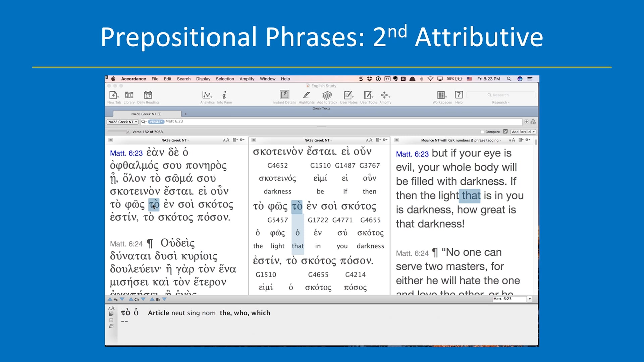The image size is (644, 362).
Task: Open the NA28 Greek NT text selector dropdown
Action: point(122,122)
